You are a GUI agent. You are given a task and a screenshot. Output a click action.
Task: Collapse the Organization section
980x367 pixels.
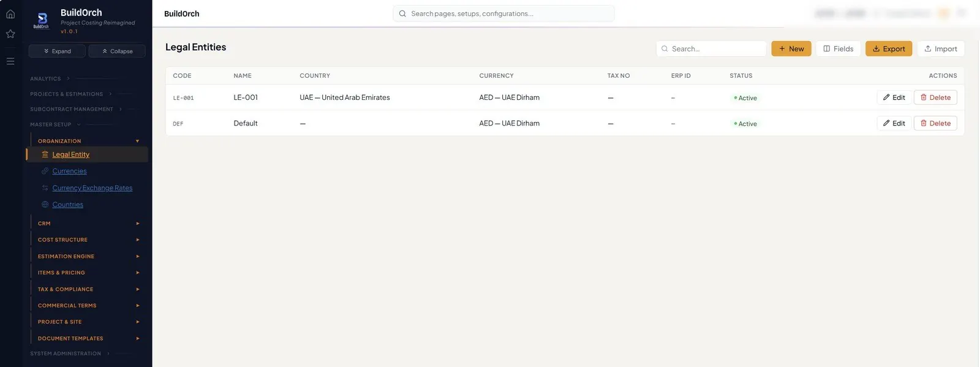(x=89, y=141)
